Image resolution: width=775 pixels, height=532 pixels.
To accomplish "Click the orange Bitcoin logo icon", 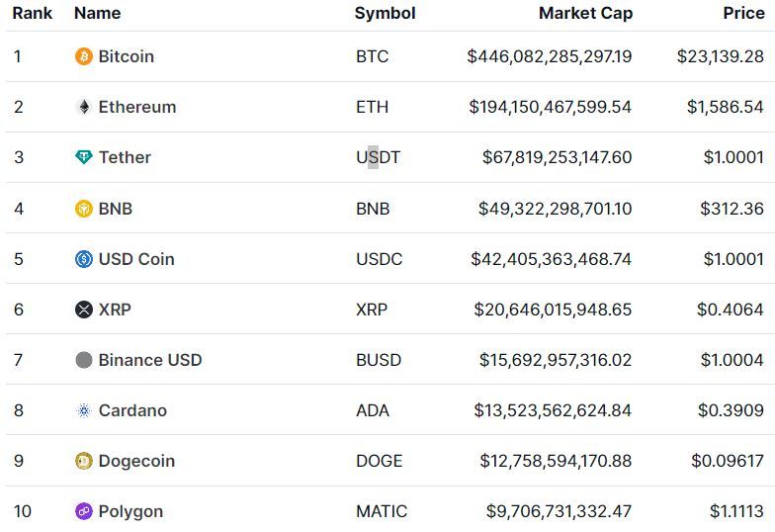I will click(83, 56).
